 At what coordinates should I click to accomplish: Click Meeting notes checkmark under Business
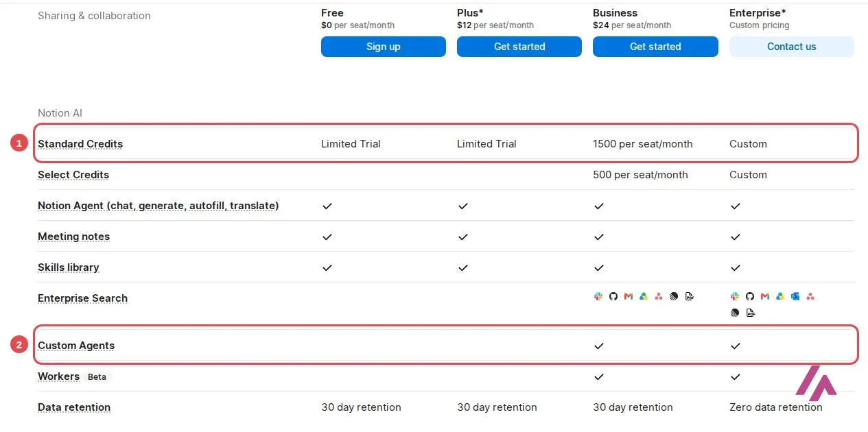pyautogui.click(x=599, y=237)
